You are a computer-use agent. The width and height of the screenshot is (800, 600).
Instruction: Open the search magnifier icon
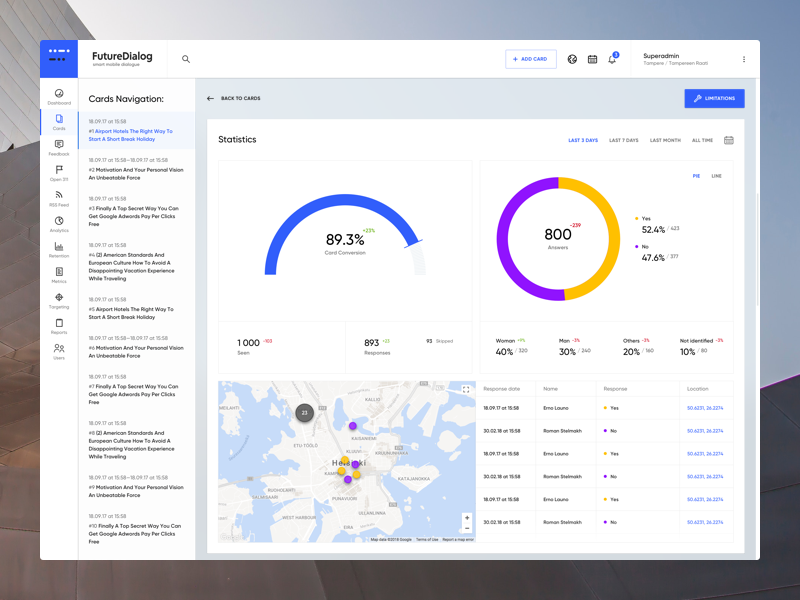186,59
